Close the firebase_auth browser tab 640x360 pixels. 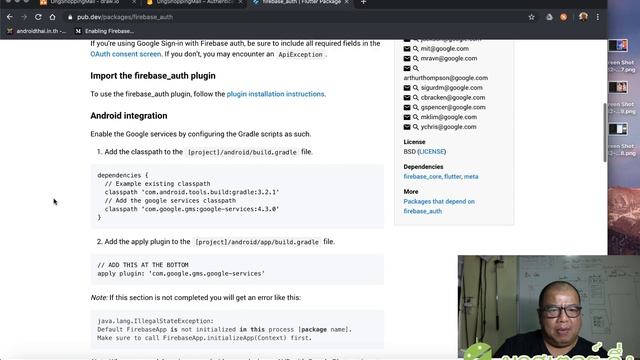(347, 2)
